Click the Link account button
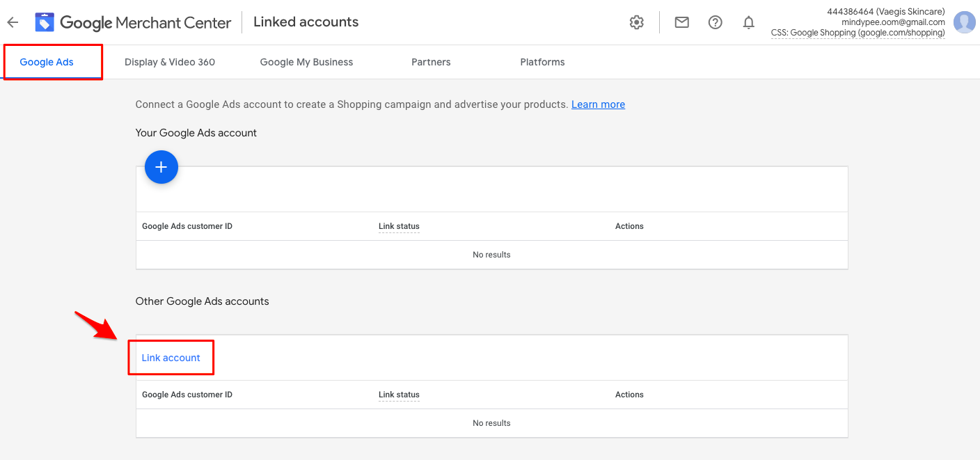 coord(171,358)
